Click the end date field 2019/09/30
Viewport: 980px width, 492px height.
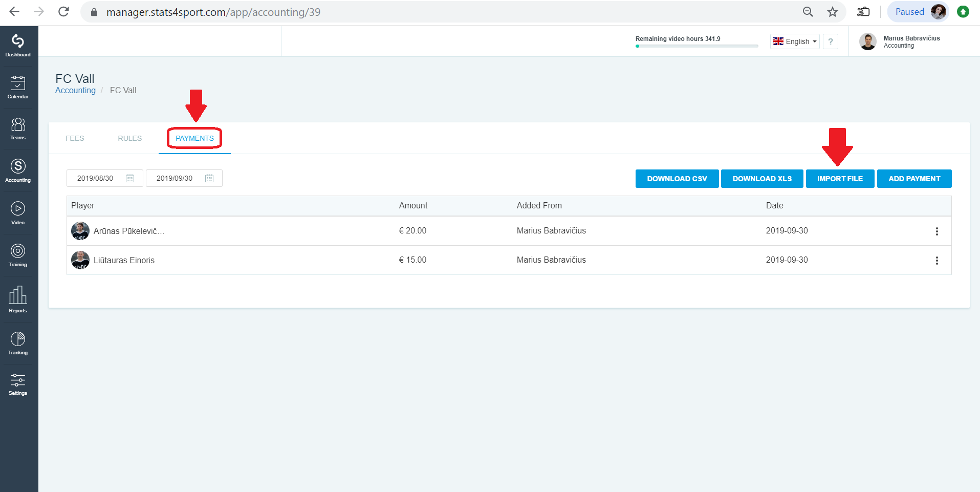click(x=184, y=178)
